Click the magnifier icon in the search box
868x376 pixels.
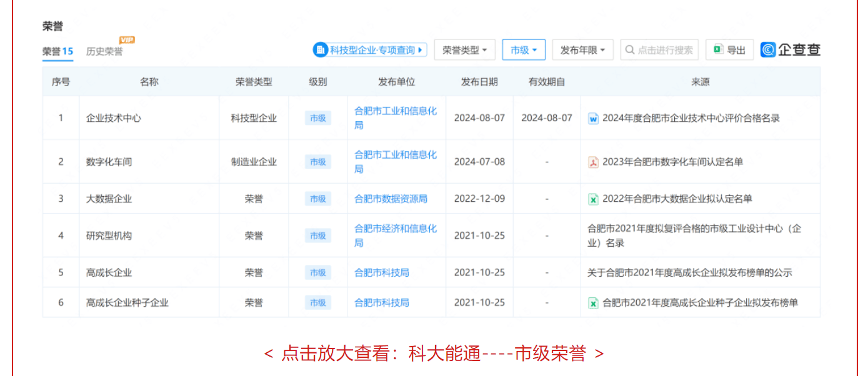pos(630,50)
